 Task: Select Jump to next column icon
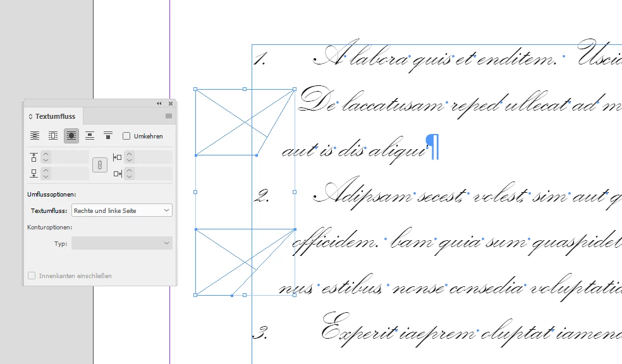coord(108,136)
